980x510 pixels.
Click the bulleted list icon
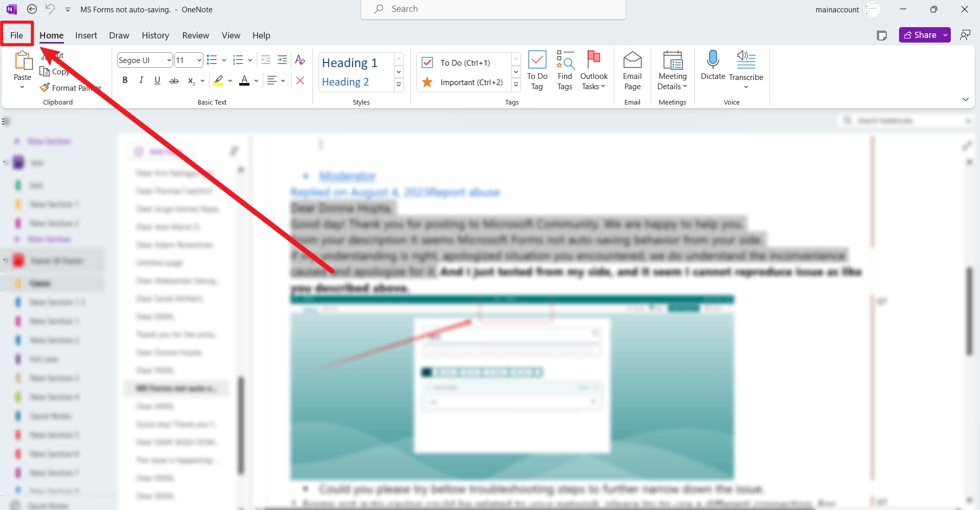pos(212,60)
